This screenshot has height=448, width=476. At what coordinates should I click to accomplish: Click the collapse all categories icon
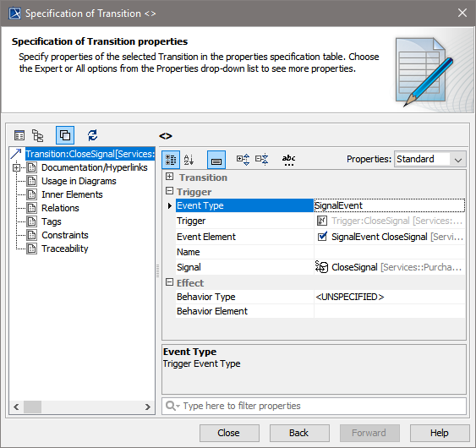tap(262, 160)
